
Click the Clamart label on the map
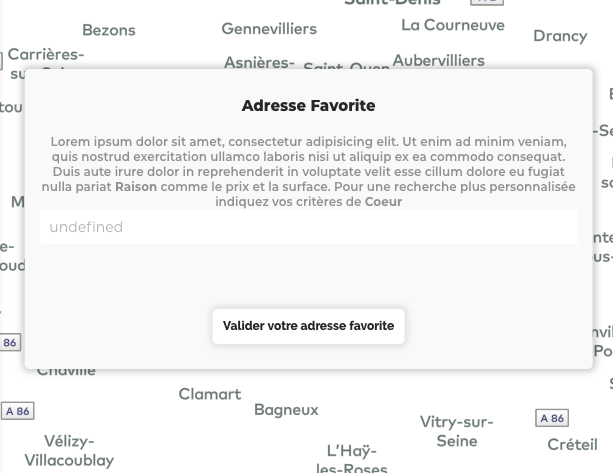click(x=210, y=394)
